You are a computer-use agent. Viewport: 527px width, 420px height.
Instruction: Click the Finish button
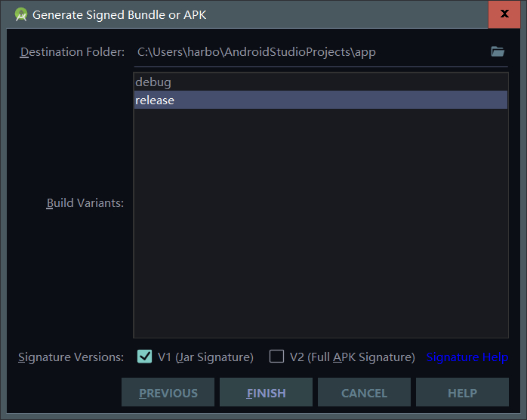click(267, 392)
